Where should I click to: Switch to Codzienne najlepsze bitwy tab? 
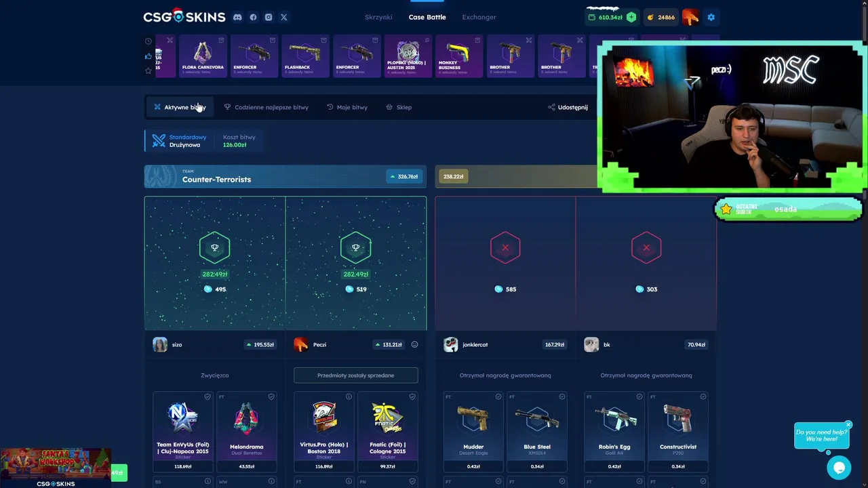[x=266, y=107]
